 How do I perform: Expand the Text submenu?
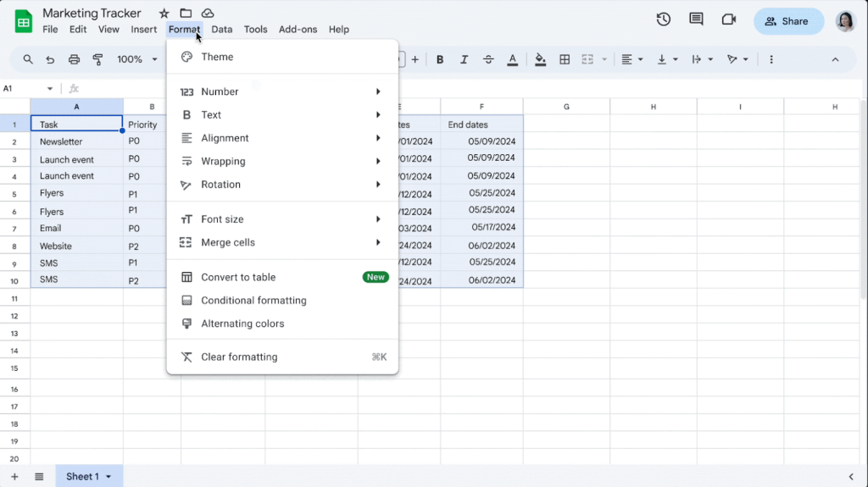[282, 114]
